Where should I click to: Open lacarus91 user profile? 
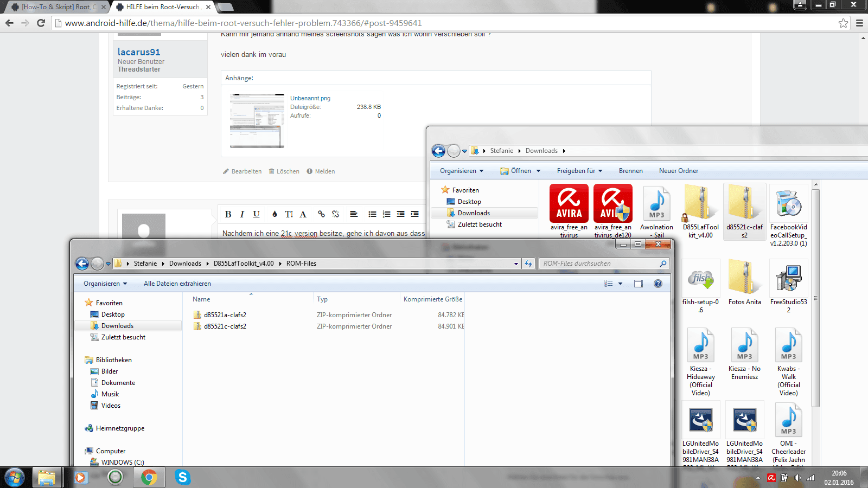[139, 52]
